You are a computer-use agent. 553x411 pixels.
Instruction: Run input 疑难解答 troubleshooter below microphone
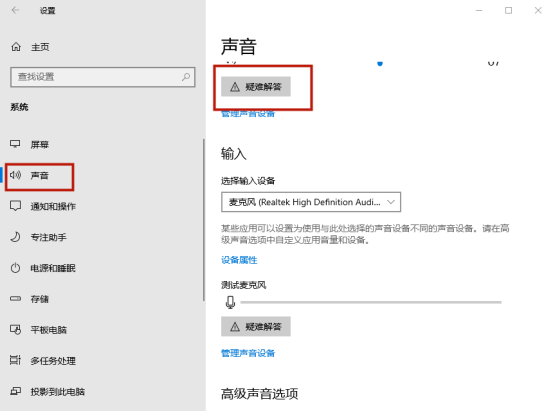(x=256, y=327)
